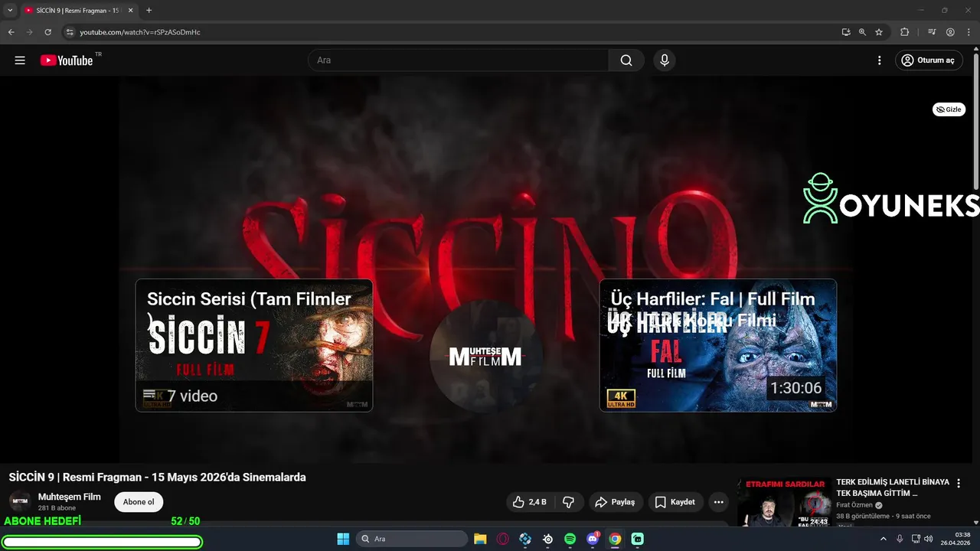
Task: Click the browser forward arrow
Action: click(29, 32)
